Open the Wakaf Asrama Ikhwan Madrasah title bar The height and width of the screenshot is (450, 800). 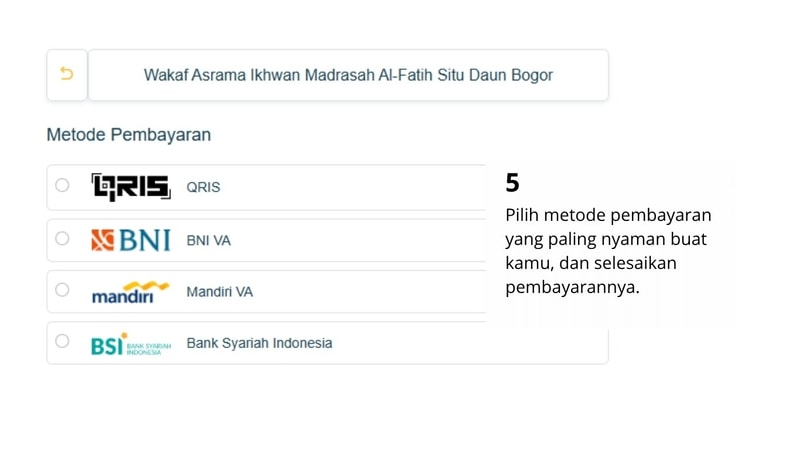click(348, 75)
